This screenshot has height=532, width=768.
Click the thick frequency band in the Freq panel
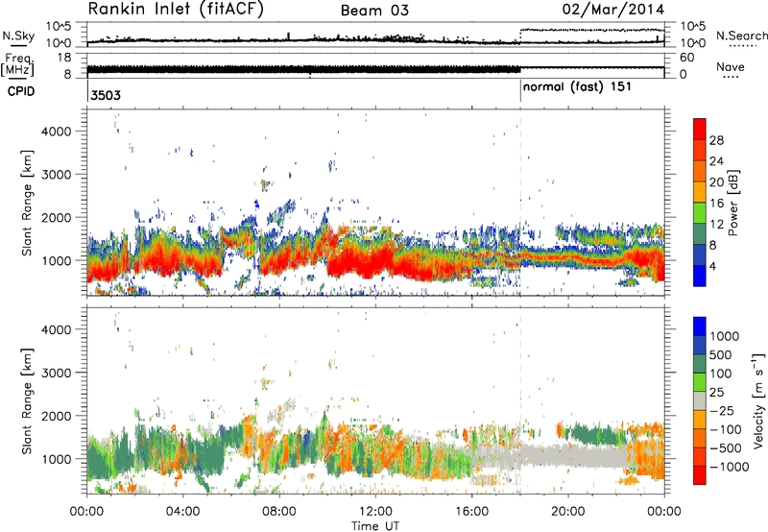tap(303, 69)
